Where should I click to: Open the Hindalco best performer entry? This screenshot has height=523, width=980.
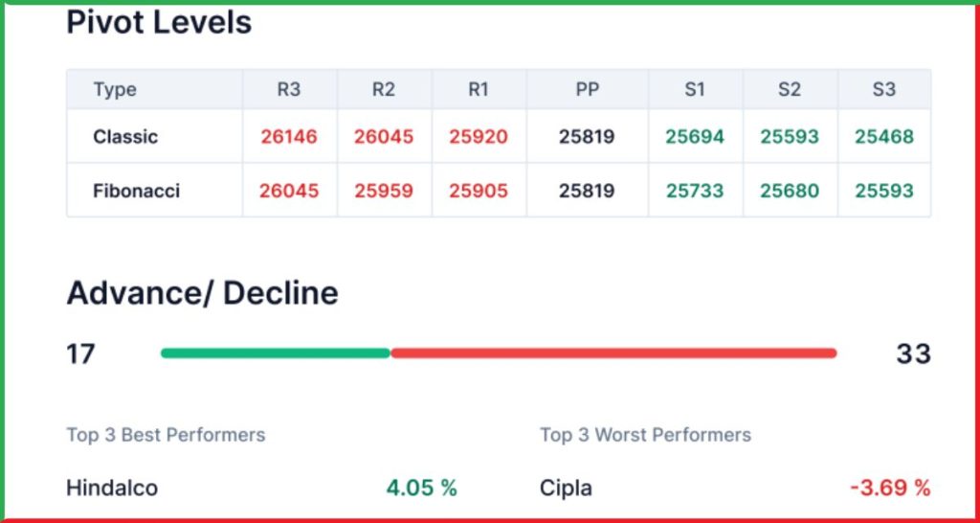click(x=112, y=488)
